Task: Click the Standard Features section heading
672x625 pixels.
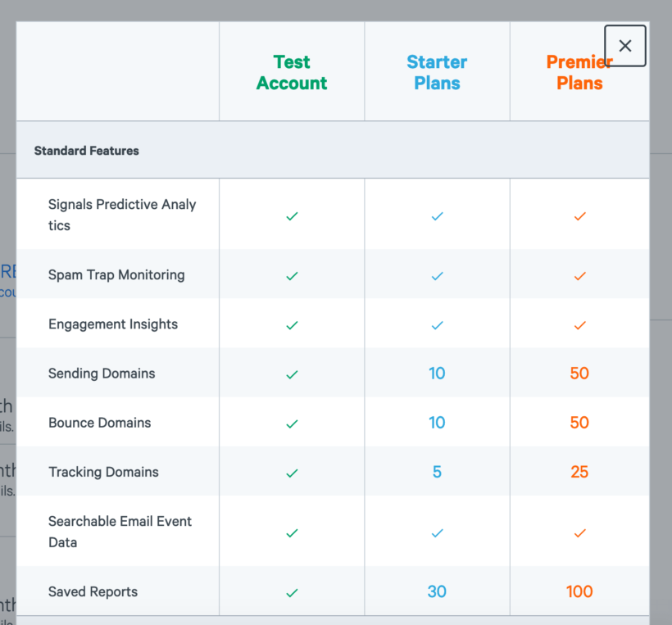Action: point(87,151)
